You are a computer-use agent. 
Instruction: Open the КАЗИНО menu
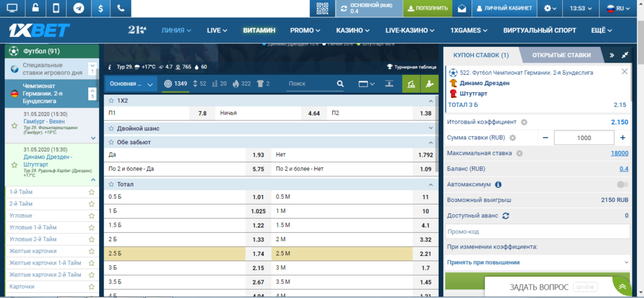[353, 30]
